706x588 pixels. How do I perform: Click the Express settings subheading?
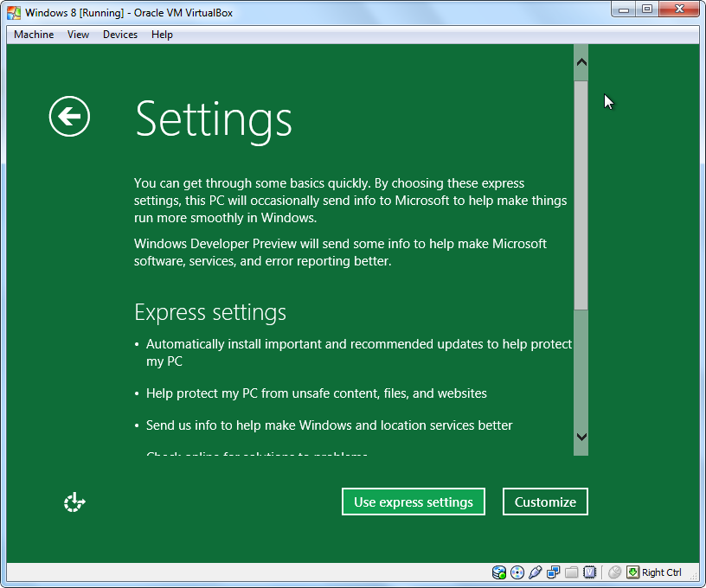click(210, 312)
